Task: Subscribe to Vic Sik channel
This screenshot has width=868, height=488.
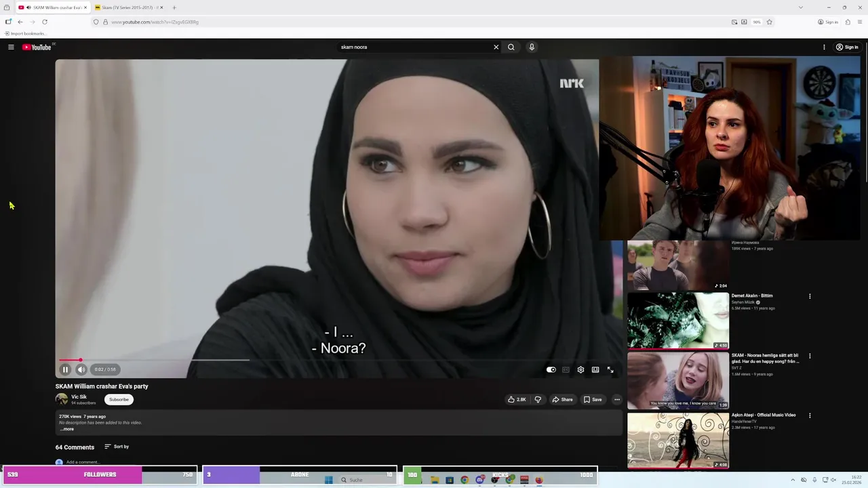Action: tap(119, 399)
